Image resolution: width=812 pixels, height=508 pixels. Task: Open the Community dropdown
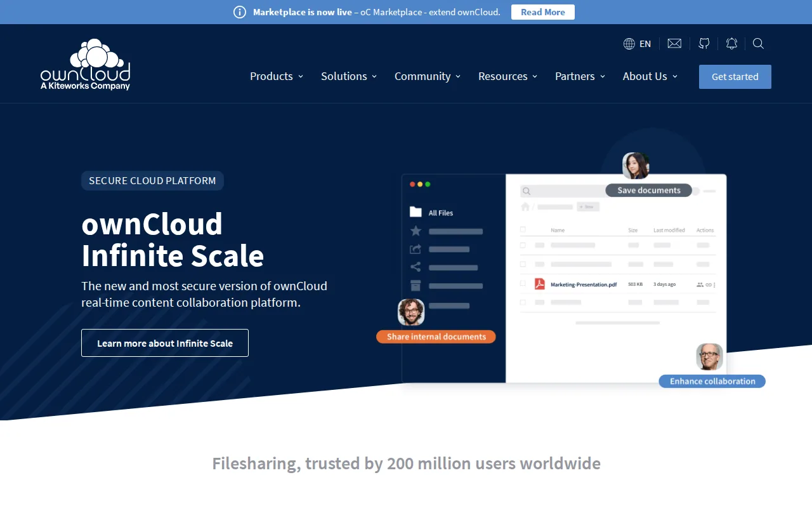click(428, 76)
